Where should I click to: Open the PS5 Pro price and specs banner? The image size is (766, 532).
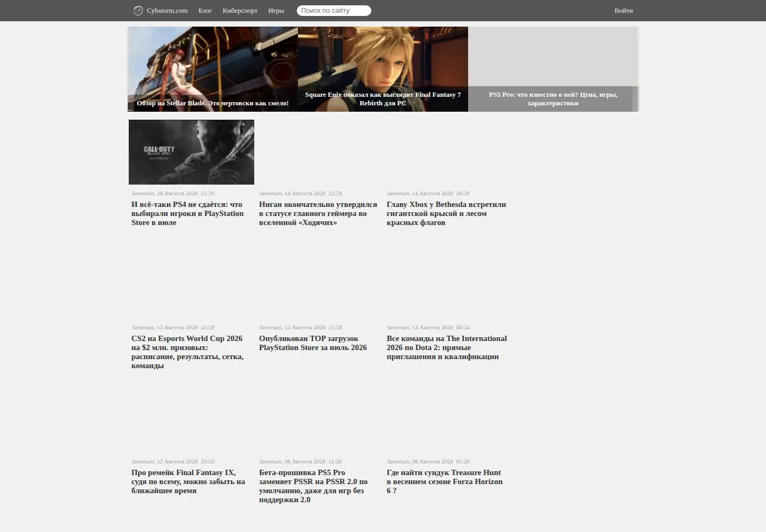pos(553,69)
